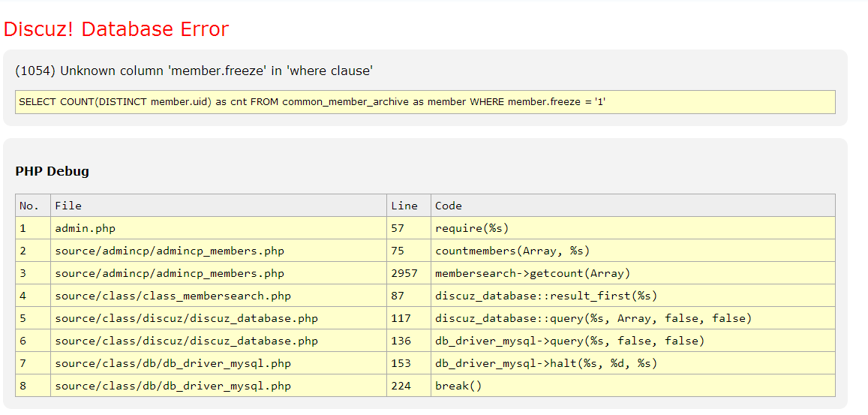Click line number 153 cell
868x415 pixels.
pos(409,363)
